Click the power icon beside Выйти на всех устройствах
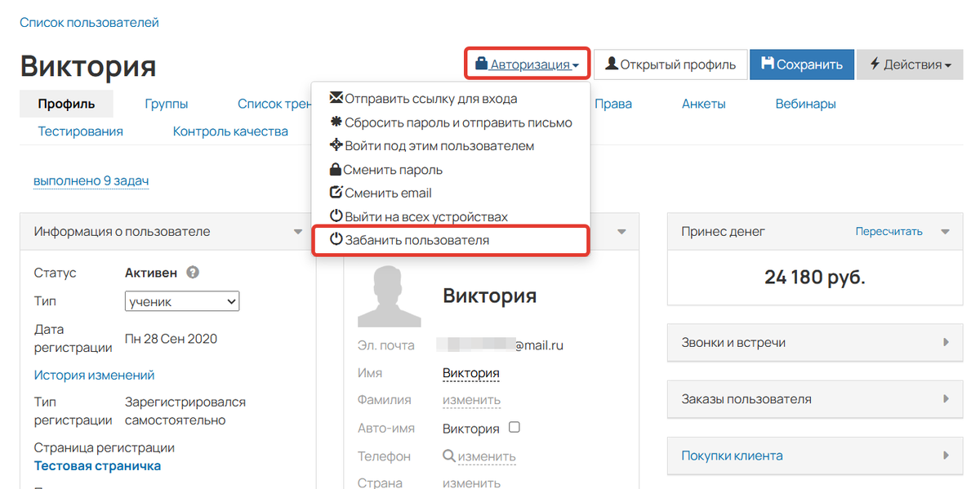This screenshot has width=980, height=489. point(335,216)
